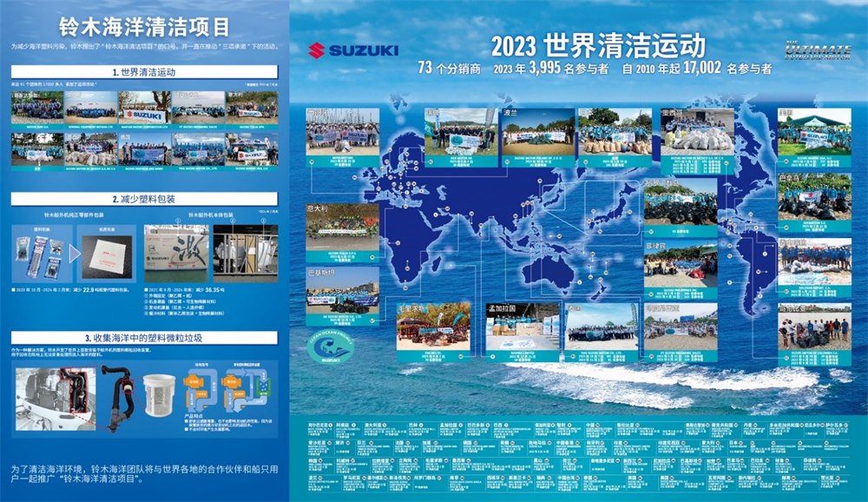
Task: Open the Suzuki Marine USA photo in section 1
Action: tap(252, 149)
